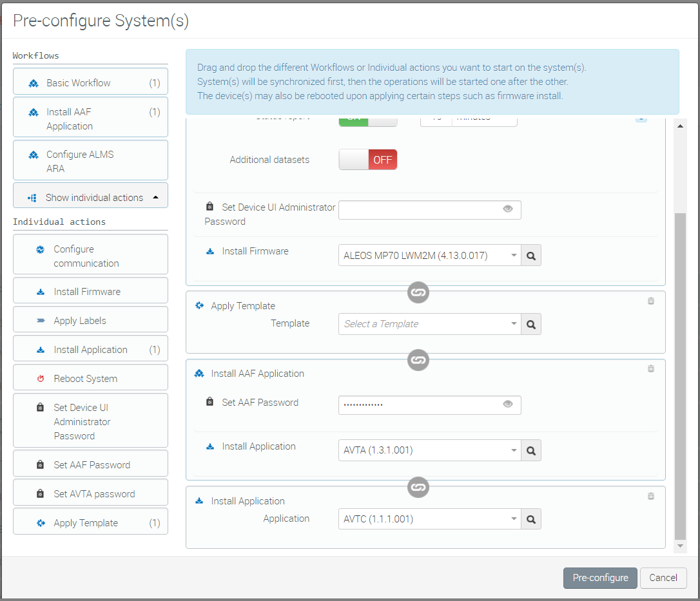Click the Cancel button
The height and width of the screenshot is (601, 700).
pos(663,578)
